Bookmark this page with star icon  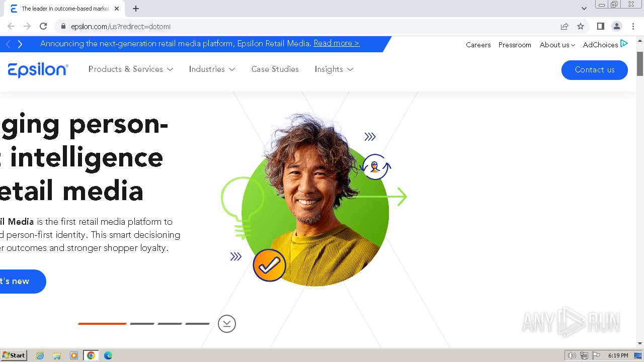coord(581,26)
